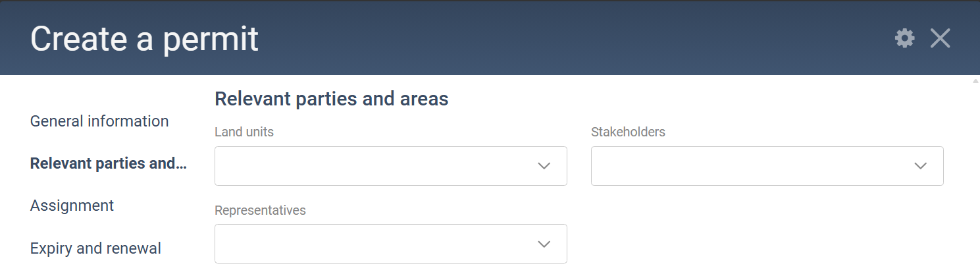Click the Create a permit title
980x280 pixels.
[144, 39]
